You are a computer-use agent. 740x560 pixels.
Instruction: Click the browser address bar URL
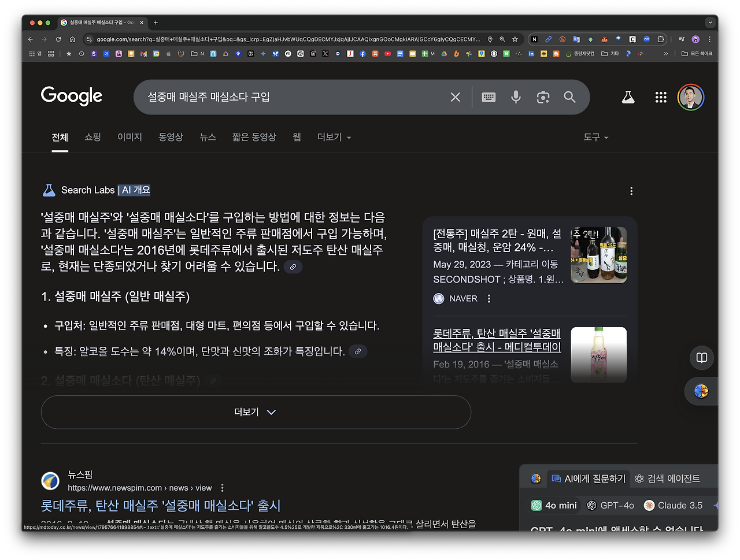pos(288,39)
